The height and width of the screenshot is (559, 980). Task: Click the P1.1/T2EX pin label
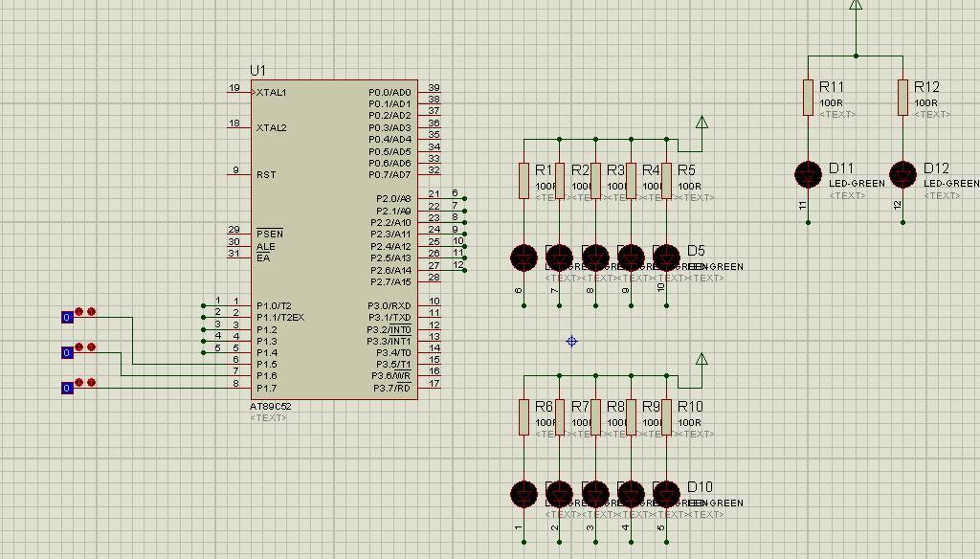click(280, 317)
